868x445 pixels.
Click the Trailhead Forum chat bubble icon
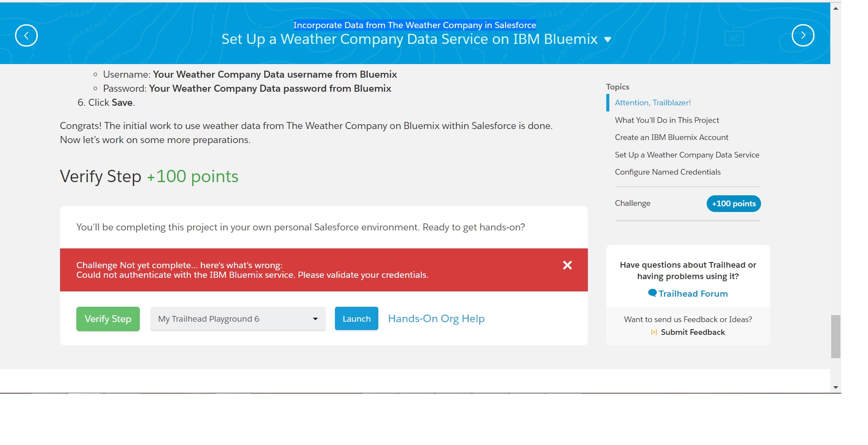[652, 293]
